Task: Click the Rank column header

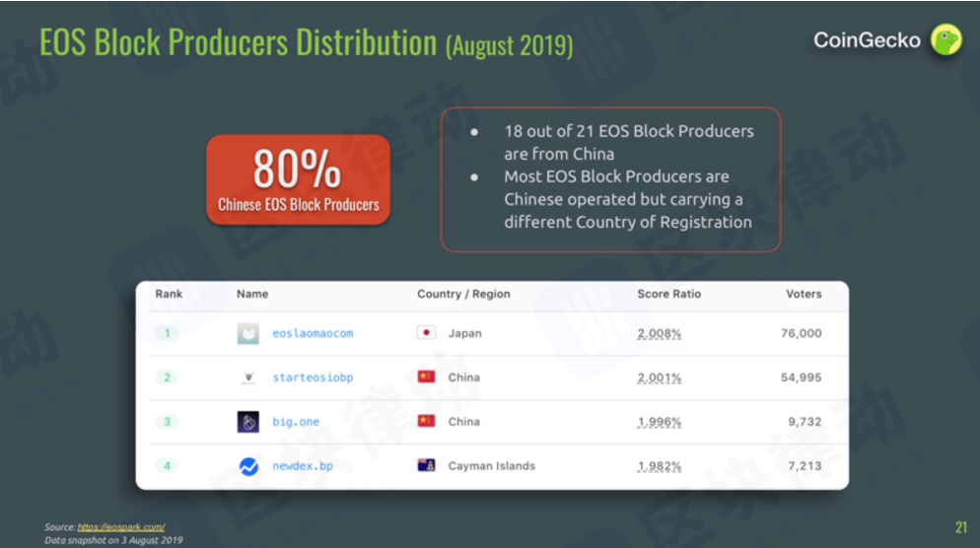Action: point(169,294)
